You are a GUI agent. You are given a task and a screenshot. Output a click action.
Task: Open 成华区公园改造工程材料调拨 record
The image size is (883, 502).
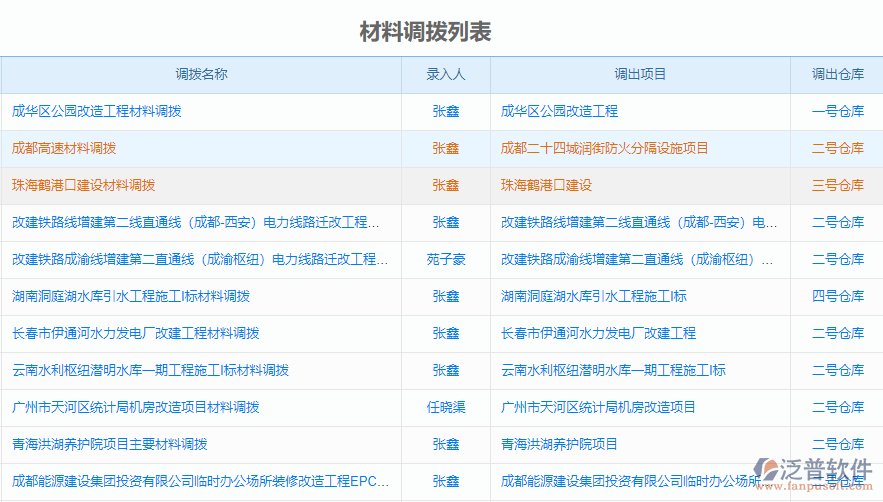(x=97, y=111)
